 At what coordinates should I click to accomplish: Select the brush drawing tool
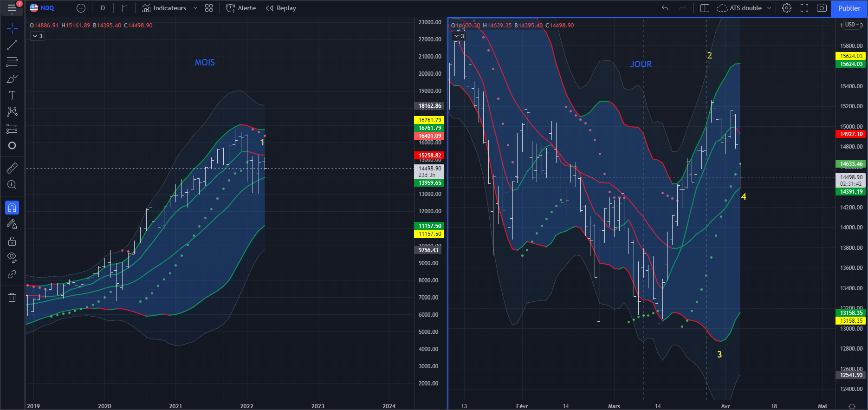click(12, 78)
